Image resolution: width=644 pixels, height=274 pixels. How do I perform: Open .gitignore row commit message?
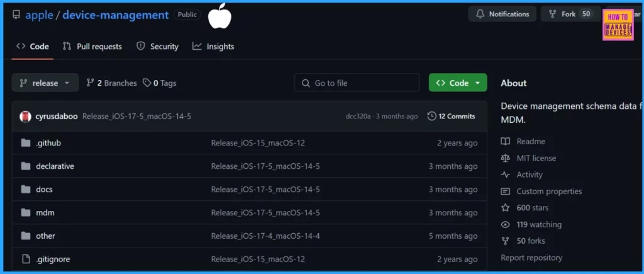click(x=258, y=259)
